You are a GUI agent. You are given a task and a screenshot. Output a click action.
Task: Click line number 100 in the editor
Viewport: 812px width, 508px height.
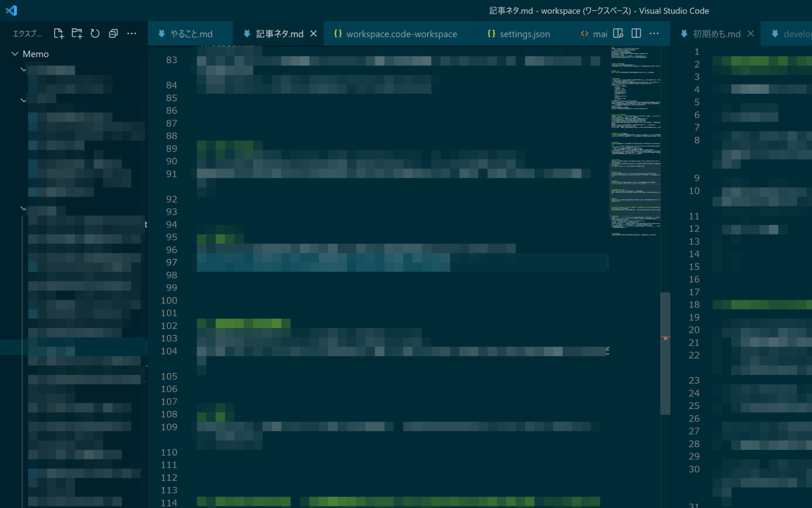click(x=169, y=300)
